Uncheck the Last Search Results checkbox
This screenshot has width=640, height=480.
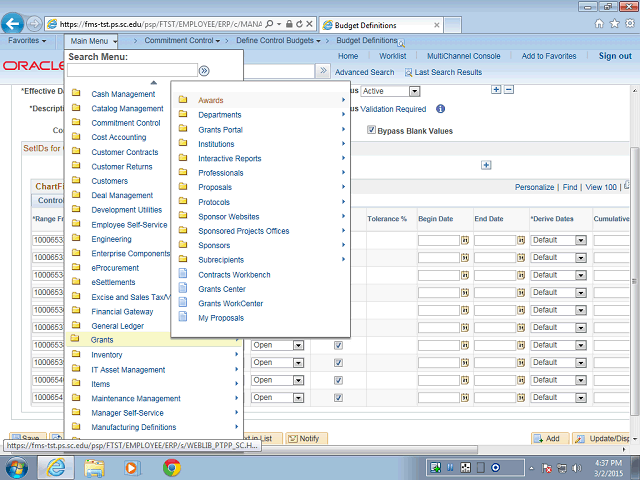coord(409,72)
